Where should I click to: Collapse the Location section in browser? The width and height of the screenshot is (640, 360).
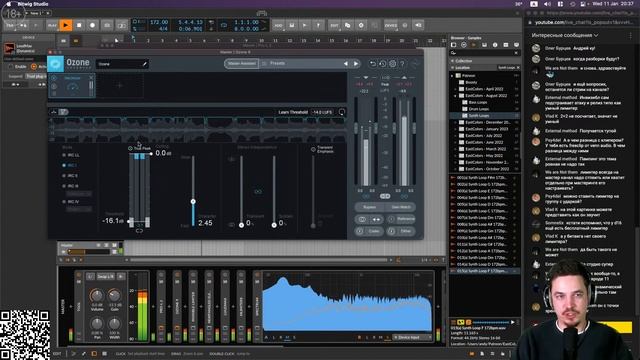tap(453, 67)
